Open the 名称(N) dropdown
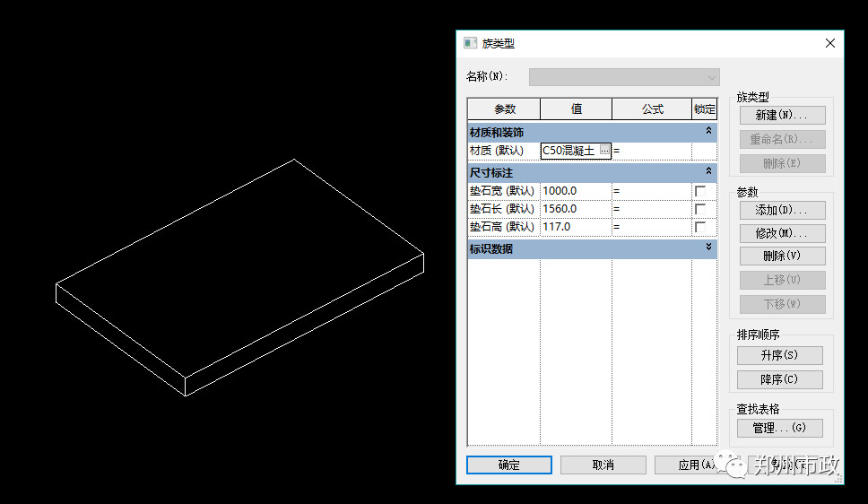Screen dimensions: 868x504 (624, 77)
